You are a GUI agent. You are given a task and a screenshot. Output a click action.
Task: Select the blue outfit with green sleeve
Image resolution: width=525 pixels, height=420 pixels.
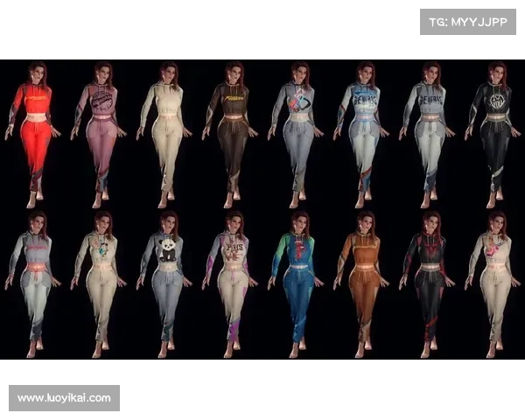point(296,284)
